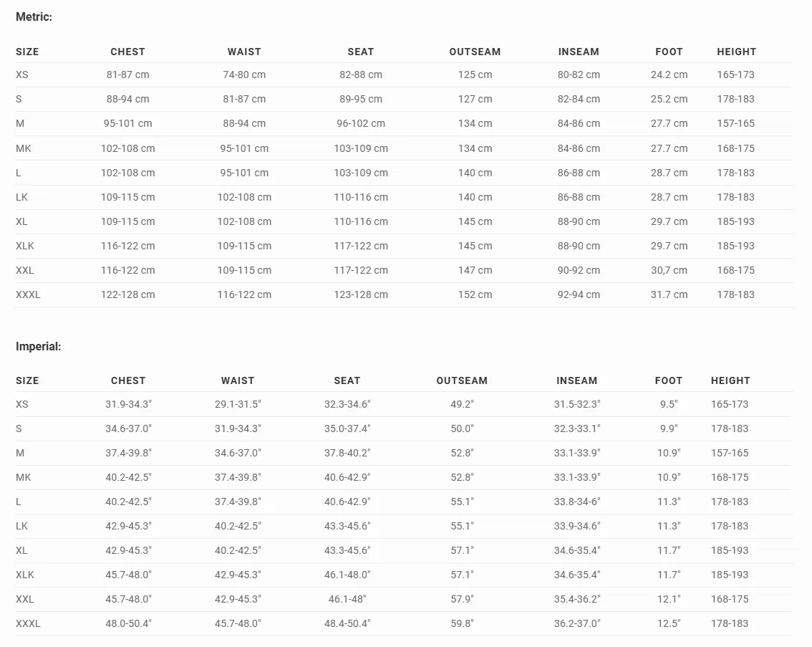This screenshot has height=647, width=812.
Task: Click the Imperial FOOT column header
Action: 669,380
